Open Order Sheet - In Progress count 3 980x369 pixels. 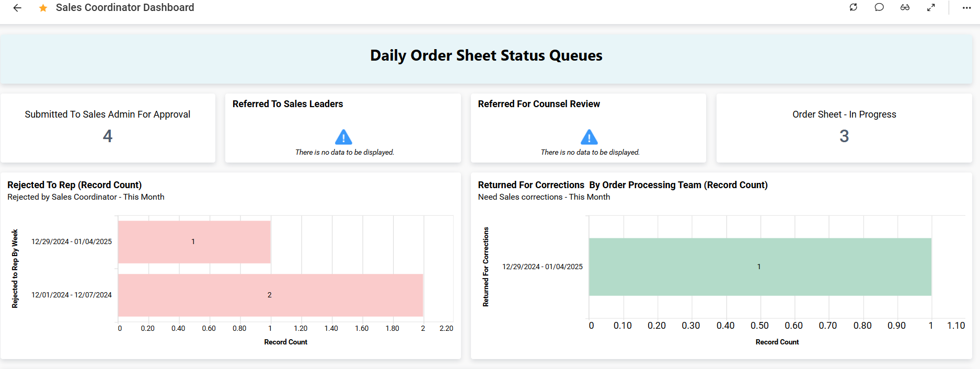coord(844,136)
